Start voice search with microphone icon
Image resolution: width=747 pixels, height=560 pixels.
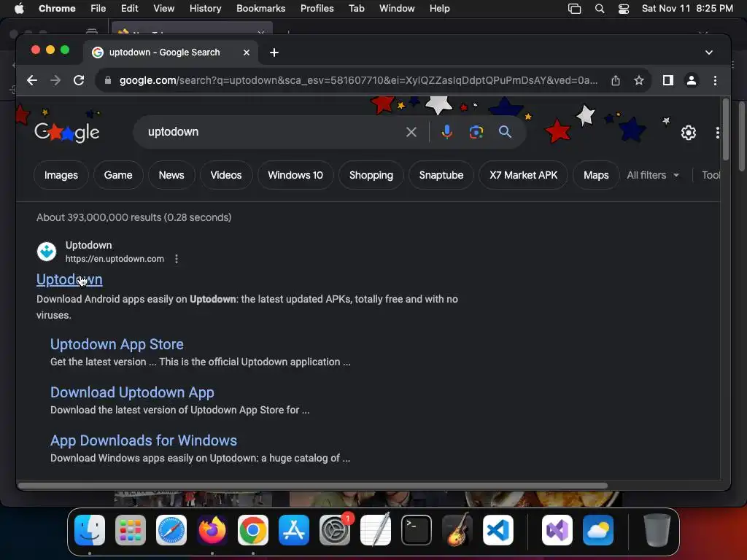[x=447, y=132]
